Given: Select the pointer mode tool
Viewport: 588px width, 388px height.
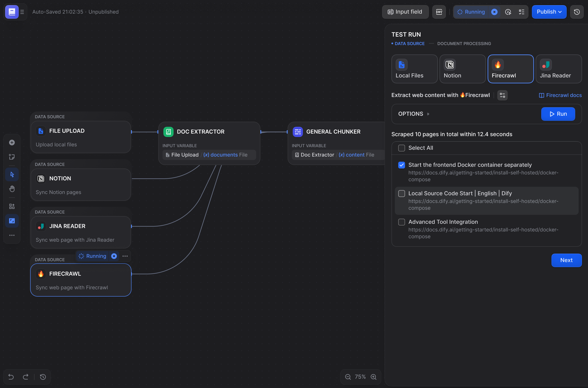Looking at the screenshot, I should pyautogui.click(x=12, y=174).
